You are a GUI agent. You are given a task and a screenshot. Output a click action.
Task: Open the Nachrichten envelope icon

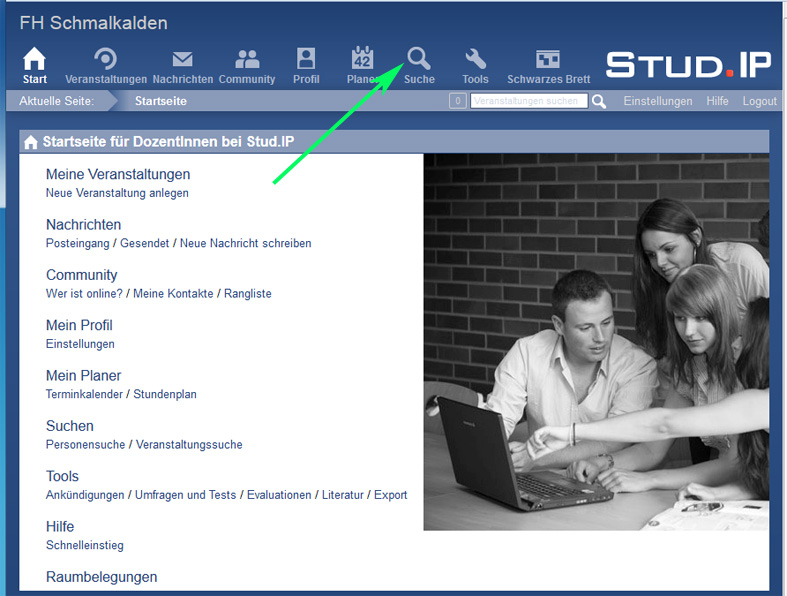[x=182, y=60]
